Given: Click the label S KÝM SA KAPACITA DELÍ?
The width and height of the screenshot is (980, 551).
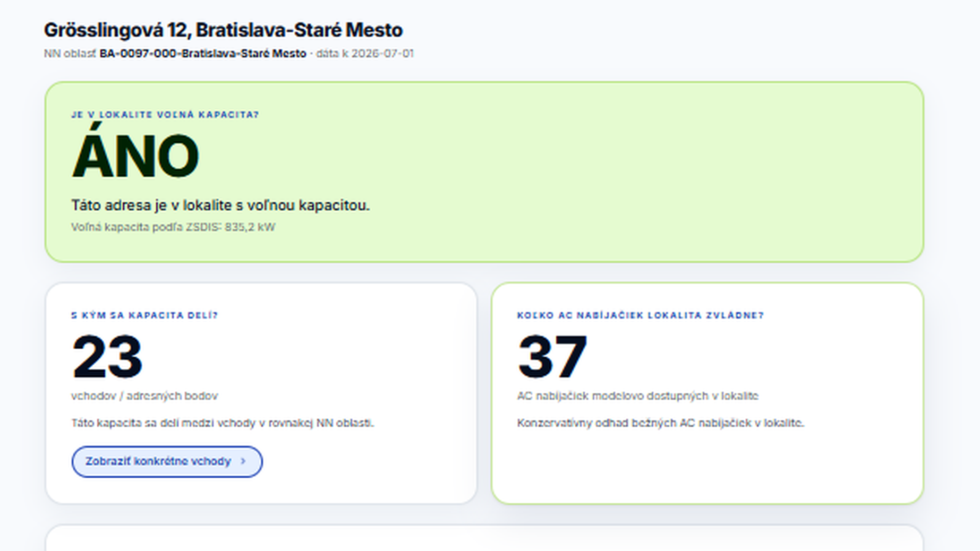Looking at the screenshot, I should coord(144,315).
